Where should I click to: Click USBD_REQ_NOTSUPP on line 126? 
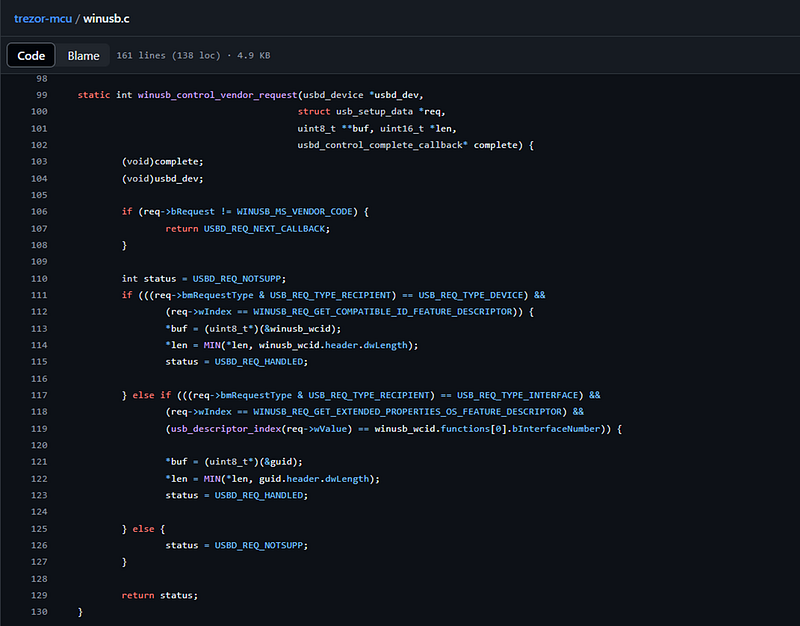pyautogui.click(x=259, y=545)
